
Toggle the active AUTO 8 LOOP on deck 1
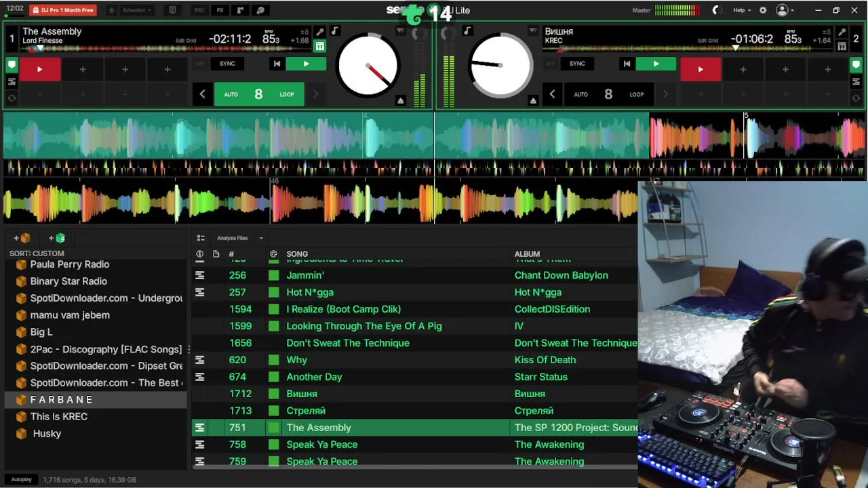click(x=259, y=94)
